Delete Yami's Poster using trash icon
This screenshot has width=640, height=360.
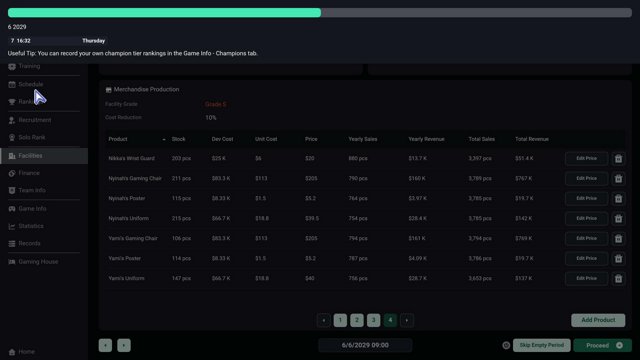[x=618, y=258]
